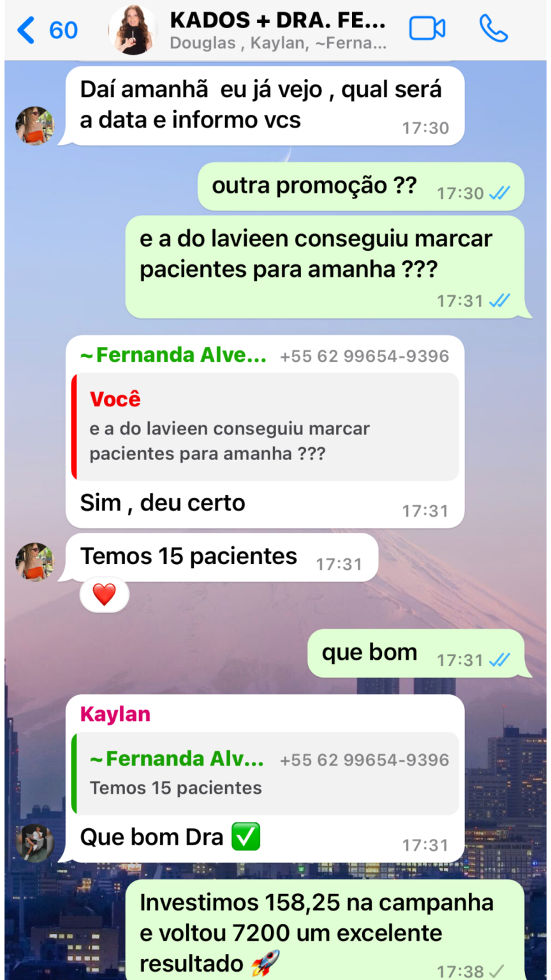Open the group profile picture in header
551x980 pixels.
(x=133, y=29)
